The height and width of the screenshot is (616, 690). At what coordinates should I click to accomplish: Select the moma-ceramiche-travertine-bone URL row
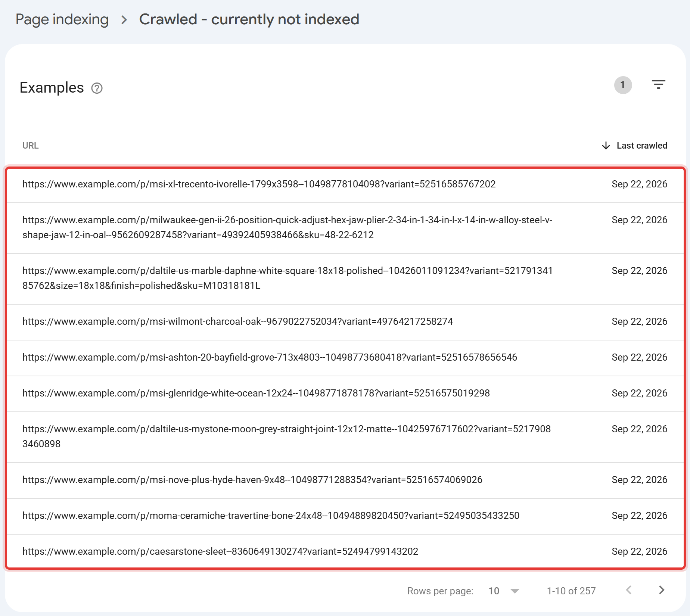point(345,516)
